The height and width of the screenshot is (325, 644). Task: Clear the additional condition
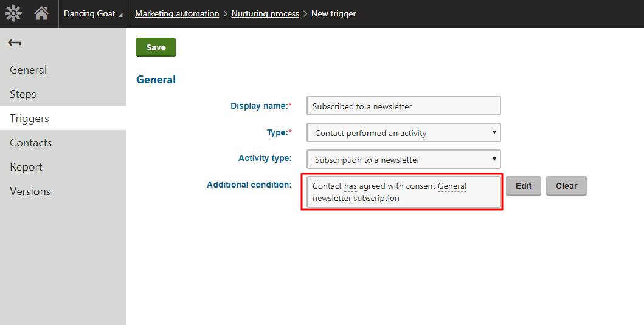coord(566,186)
